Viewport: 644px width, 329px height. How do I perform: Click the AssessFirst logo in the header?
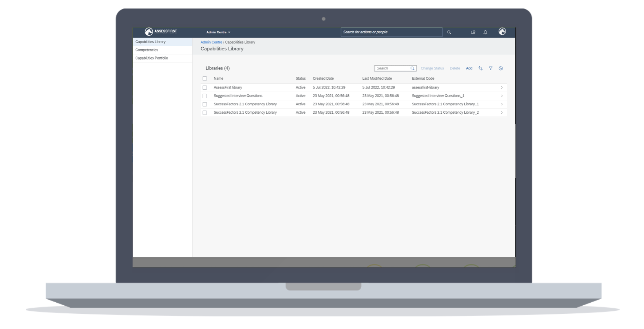coord(161,32)
